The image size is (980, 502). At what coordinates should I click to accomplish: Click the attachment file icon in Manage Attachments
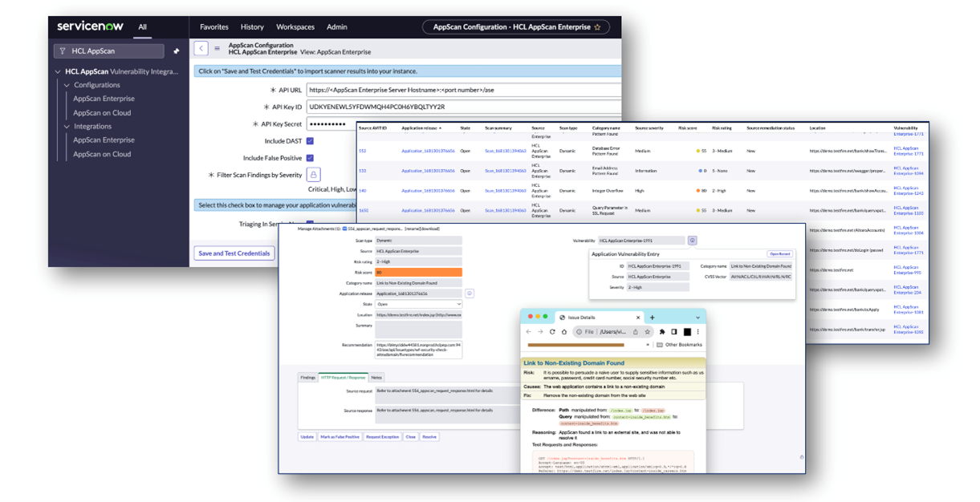345,229
